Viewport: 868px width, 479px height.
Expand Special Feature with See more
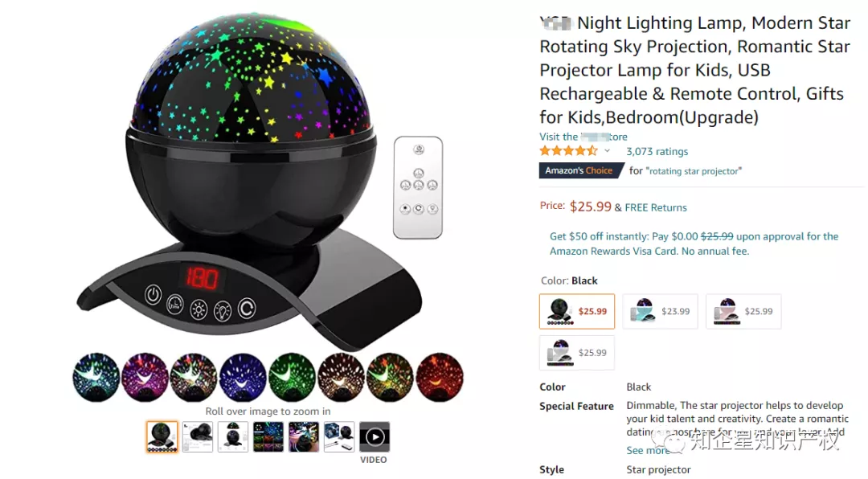[648, 450]
